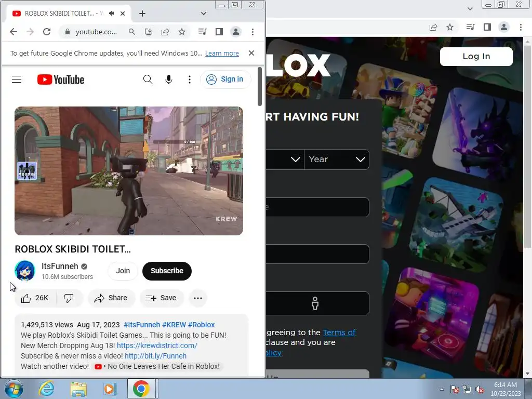Select the male gender icon on Roblox

click(x=315, y=303)
